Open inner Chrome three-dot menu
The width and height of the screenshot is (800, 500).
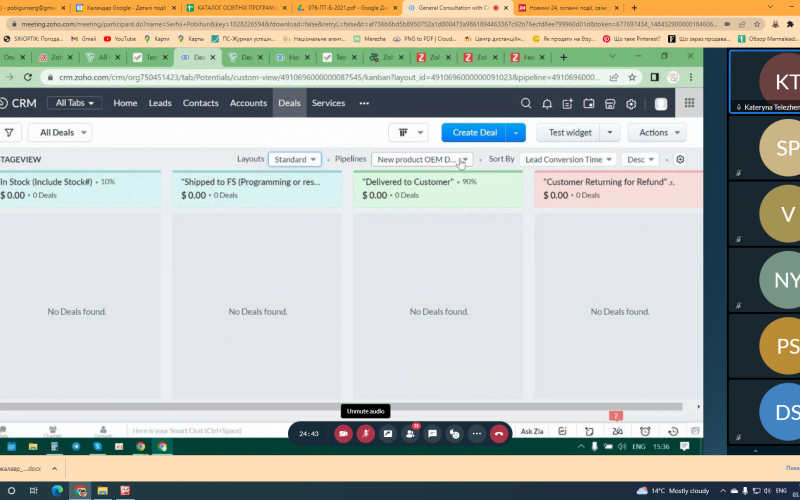[x=691, y=77]
